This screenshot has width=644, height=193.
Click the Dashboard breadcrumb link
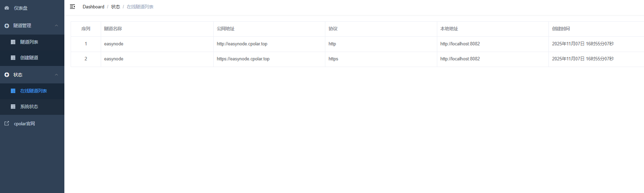coord(93,7)
